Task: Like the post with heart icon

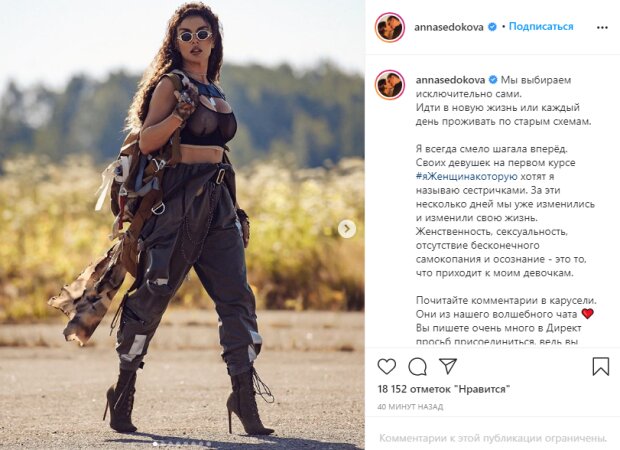Action: (x=387, y=367)
